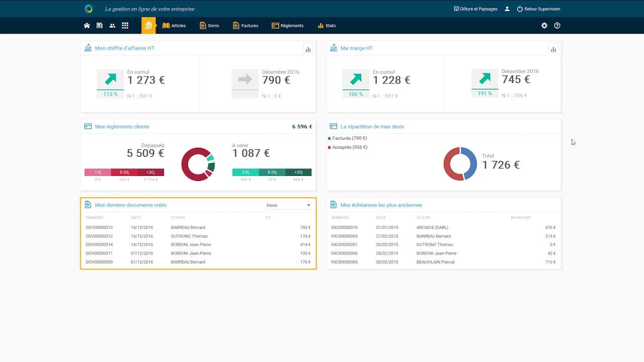Open the Règlements section

pos(287,25)
